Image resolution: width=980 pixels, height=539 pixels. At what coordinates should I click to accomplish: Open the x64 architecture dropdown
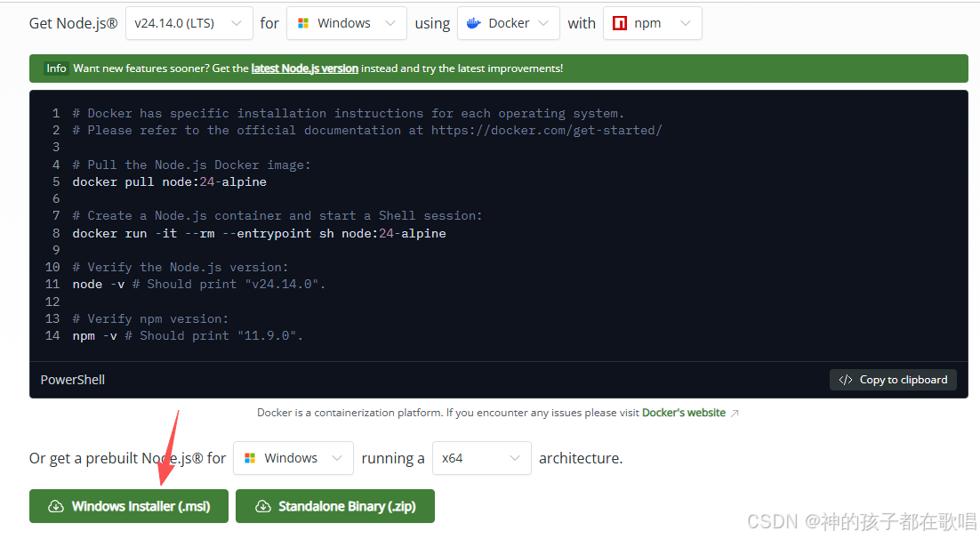tap(481, 457)
